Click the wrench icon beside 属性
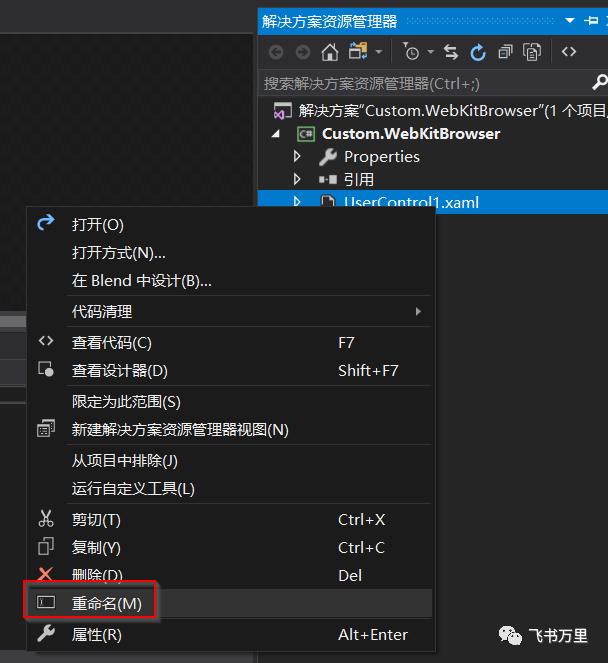 coord(46,633)
